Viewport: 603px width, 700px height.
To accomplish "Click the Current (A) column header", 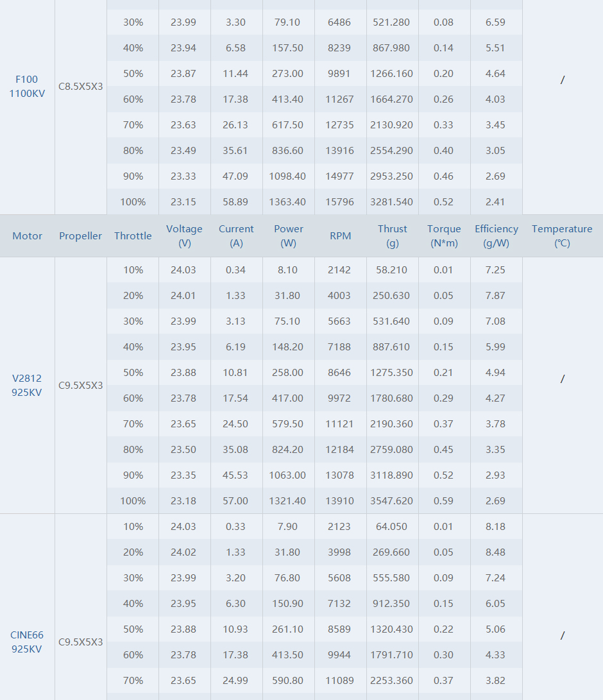I will click(236, 236).
